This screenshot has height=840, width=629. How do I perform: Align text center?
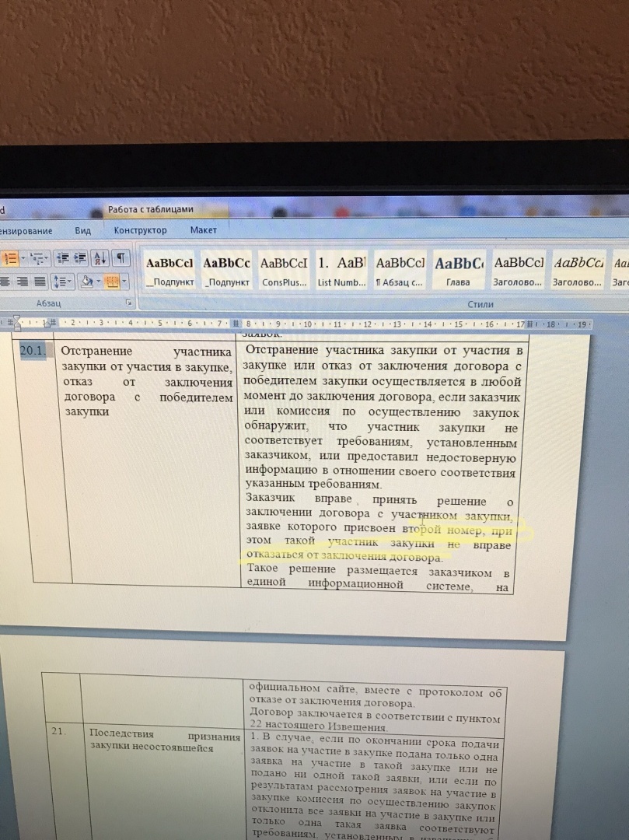click(6, 281)
